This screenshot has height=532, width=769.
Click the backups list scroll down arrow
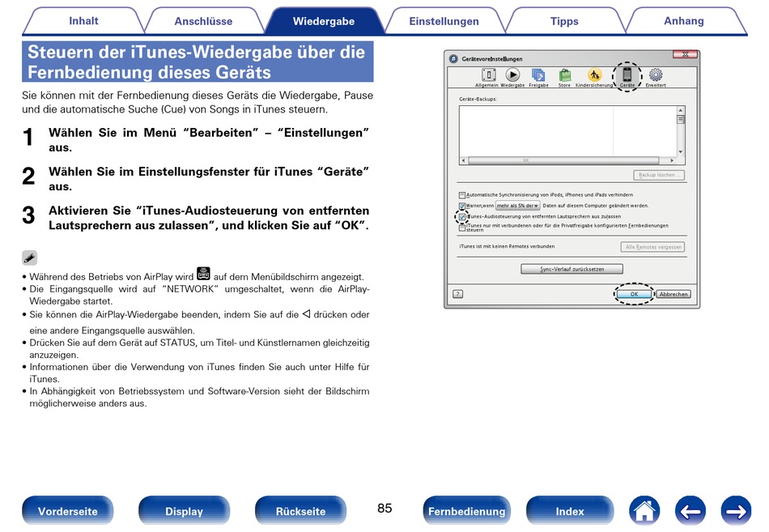tap(680, 151)
